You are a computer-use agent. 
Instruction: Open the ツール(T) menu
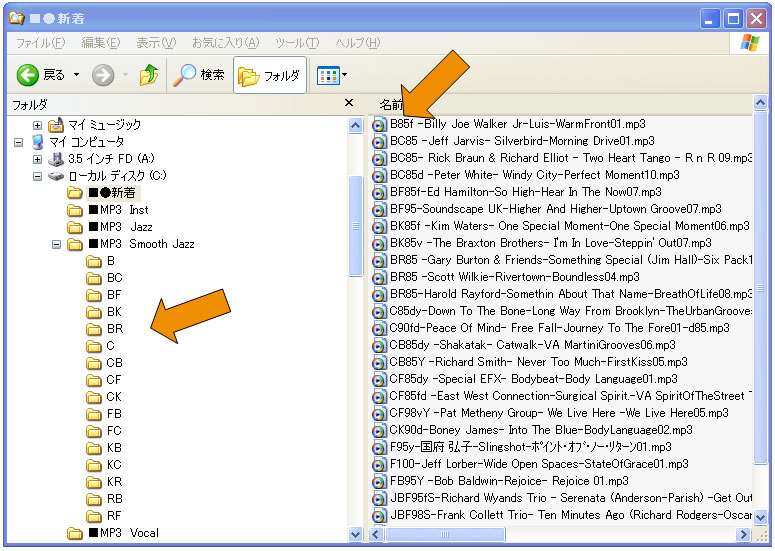(297, 43)
